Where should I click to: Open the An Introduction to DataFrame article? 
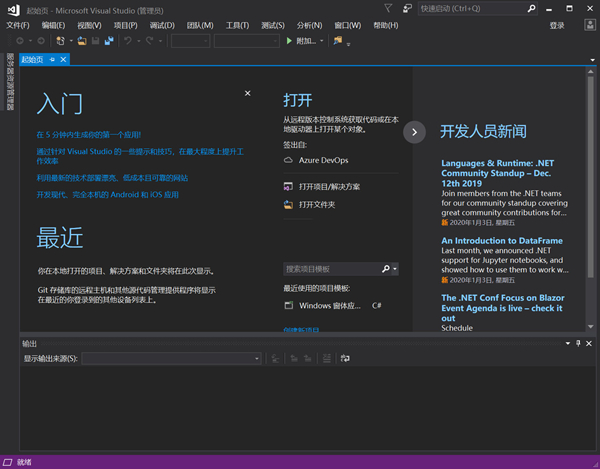502,241
